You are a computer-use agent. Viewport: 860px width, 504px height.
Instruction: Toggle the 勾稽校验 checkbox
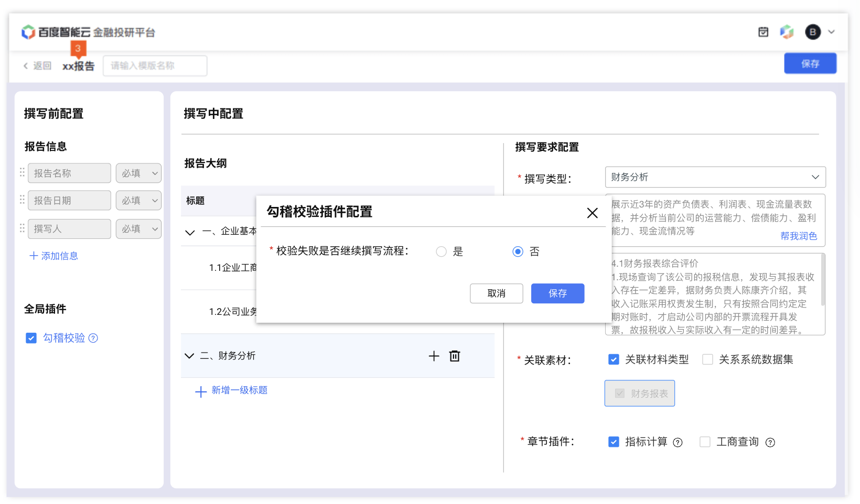click(x=31, y=338)
